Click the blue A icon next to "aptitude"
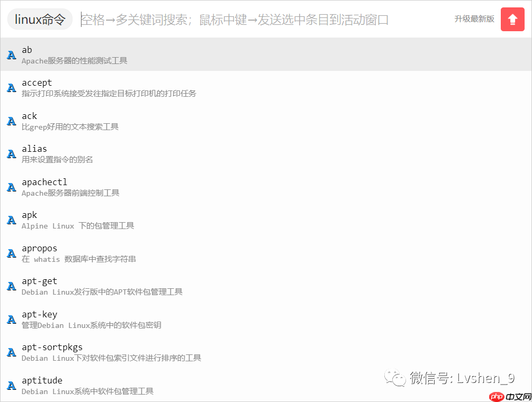 pyautogui.click(x=11, y=385)
